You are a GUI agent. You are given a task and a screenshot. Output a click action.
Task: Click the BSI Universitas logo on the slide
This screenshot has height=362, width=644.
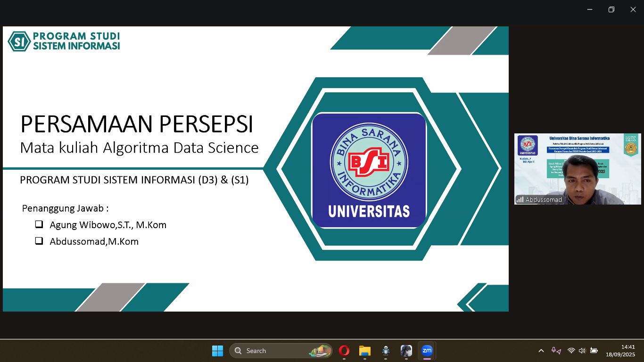click(369, 170)
